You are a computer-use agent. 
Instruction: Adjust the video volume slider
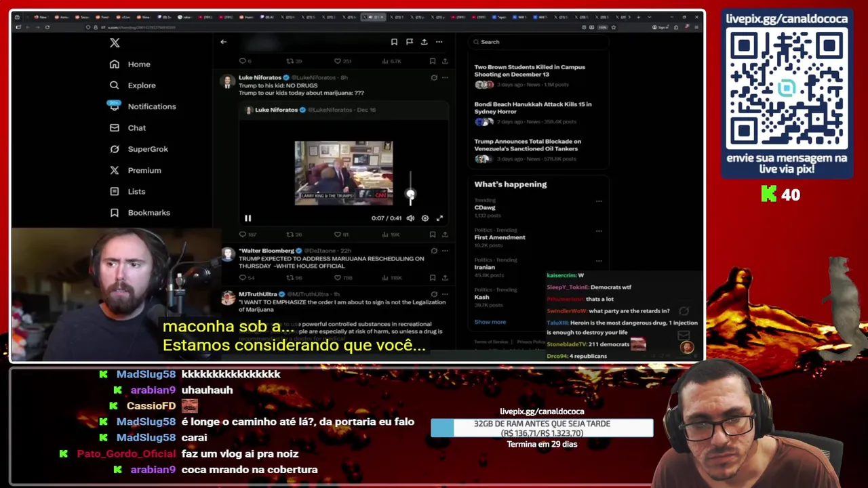pos(410,188)
